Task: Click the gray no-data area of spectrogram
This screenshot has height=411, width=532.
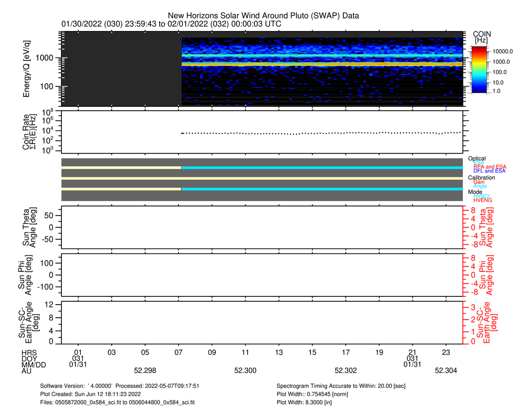Action: [x=121, y=69]
